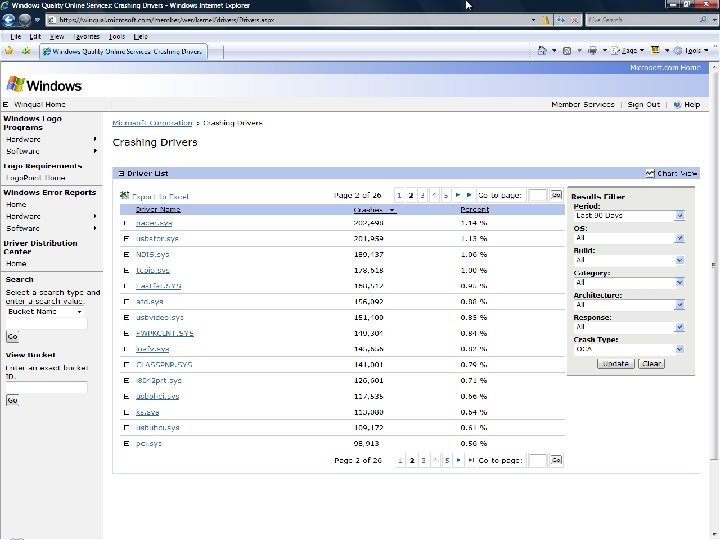Open the Tools menu in menu bar

(117, 35)
